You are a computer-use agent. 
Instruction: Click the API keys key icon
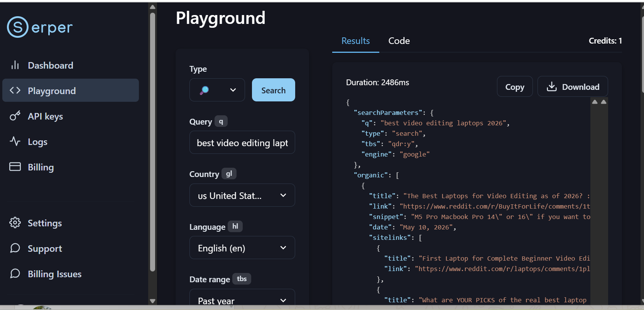[15, 116]
